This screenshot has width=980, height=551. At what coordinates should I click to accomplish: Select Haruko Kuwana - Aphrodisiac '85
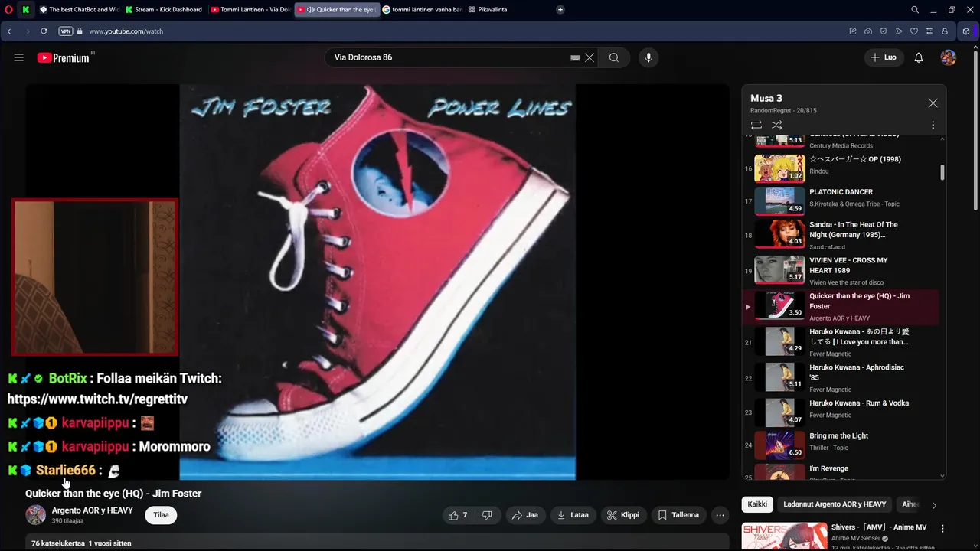[840, 377]
